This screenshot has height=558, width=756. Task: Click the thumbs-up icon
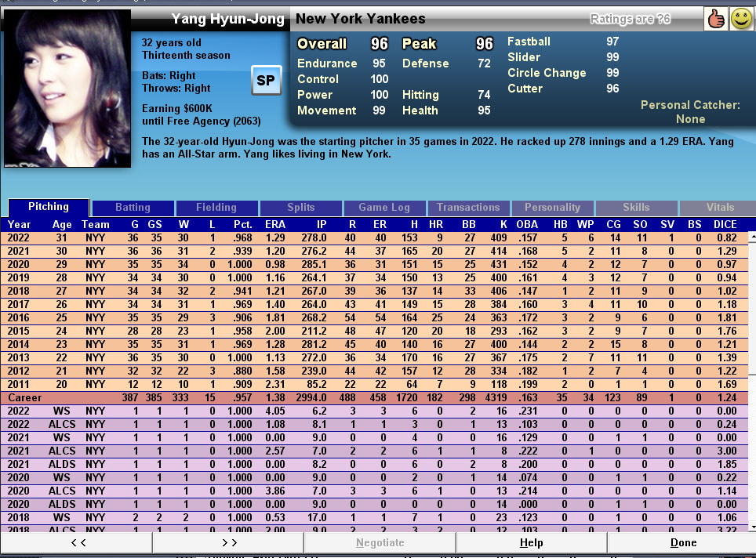click(716, 19)
